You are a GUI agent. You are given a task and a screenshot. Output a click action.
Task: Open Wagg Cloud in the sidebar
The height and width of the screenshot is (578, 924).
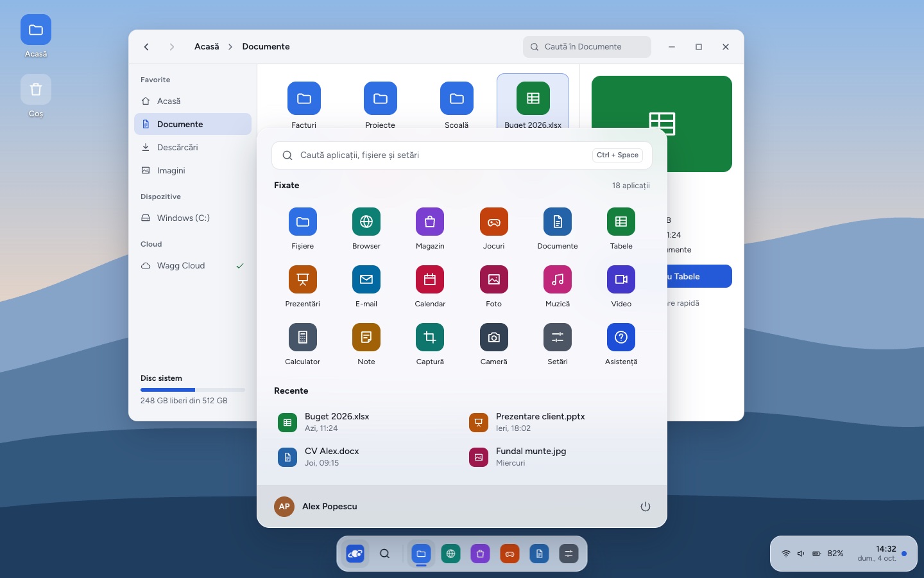[193, 266]
